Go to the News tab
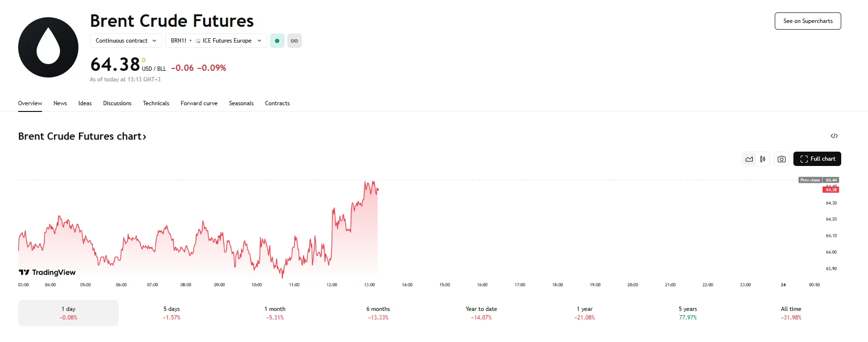 (60, 103)
